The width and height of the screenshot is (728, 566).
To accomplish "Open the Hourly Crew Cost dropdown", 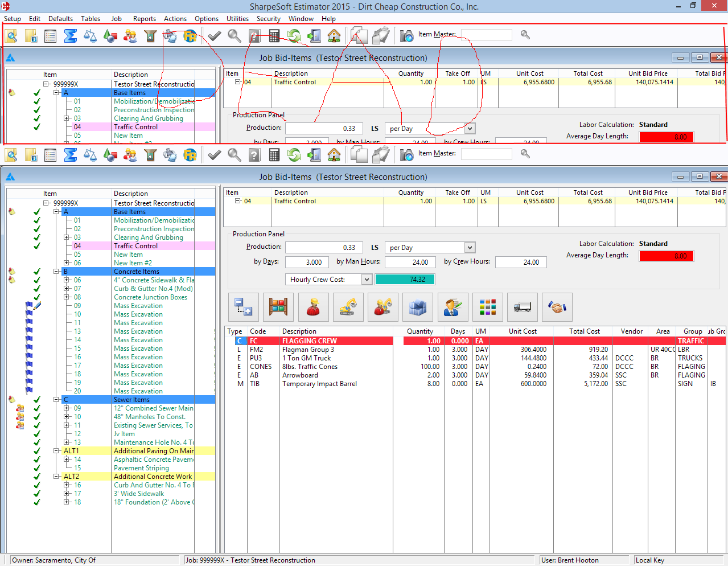I will pyautogui.click(x=367, y=280).
